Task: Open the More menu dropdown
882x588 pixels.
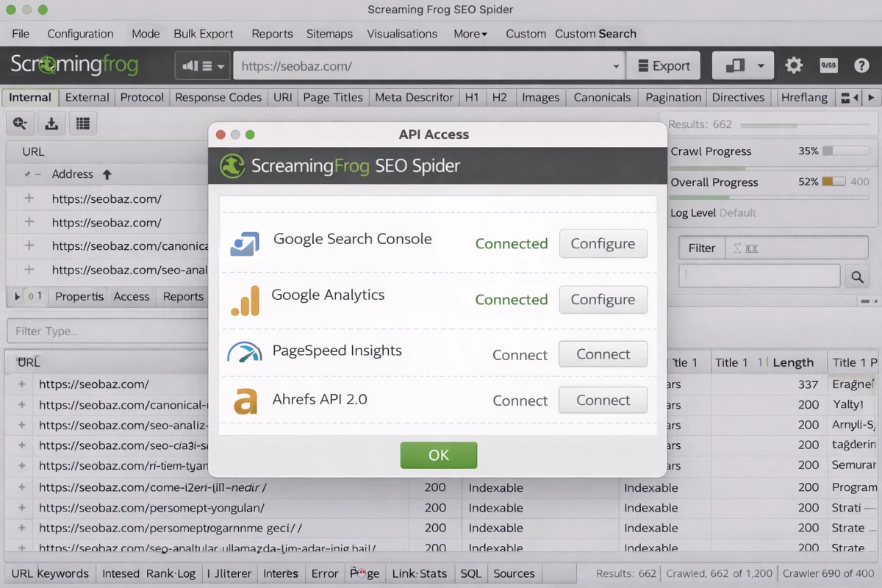Action: click(x=470, y=34)
